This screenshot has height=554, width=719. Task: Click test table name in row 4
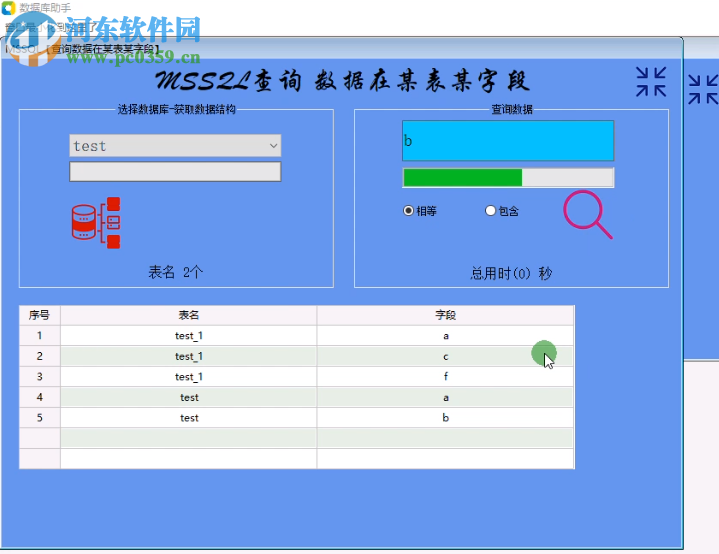(188, 397)
